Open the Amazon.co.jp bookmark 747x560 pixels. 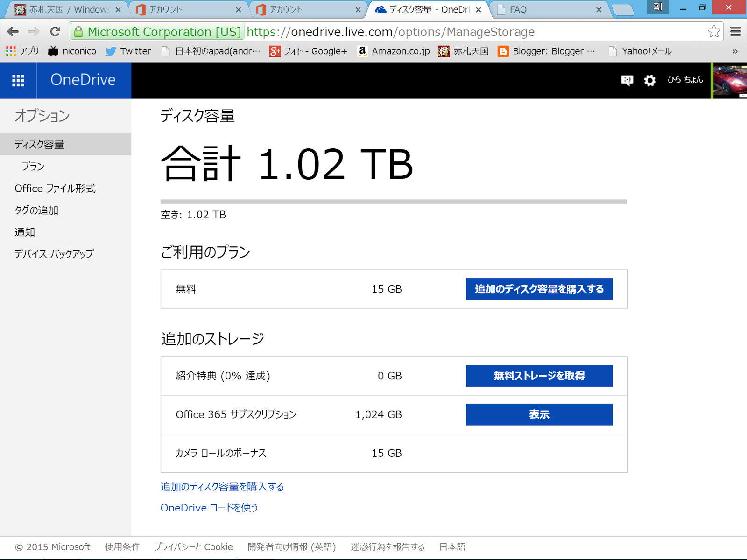(x=393, y=51)
